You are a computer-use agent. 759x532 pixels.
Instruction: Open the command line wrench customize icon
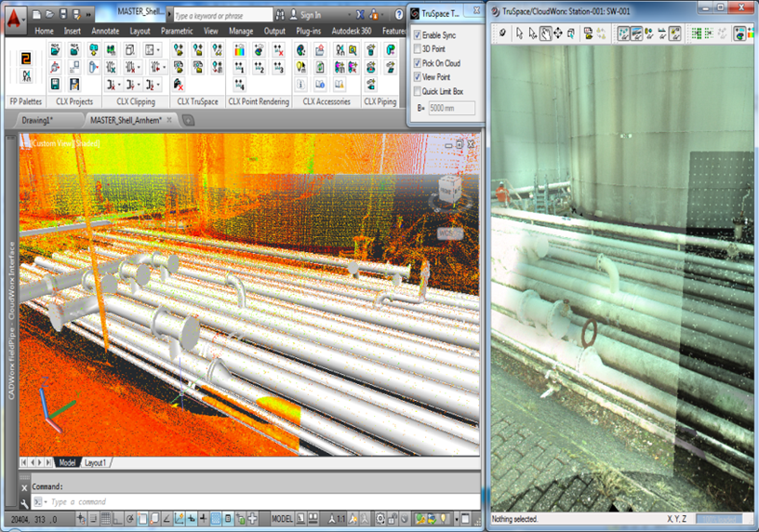[x=24, y=502]
